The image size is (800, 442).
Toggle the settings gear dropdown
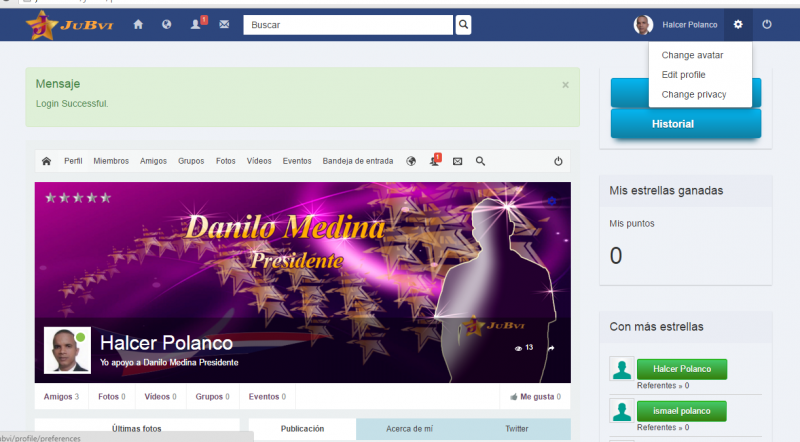(x=738, y=24)
